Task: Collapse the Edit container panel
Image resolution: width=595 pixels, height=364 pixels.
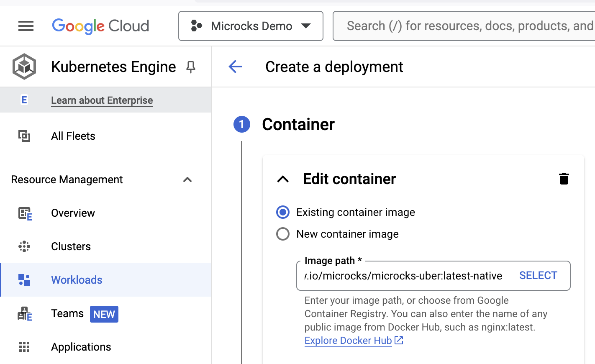Action: (x=283, y=179)
